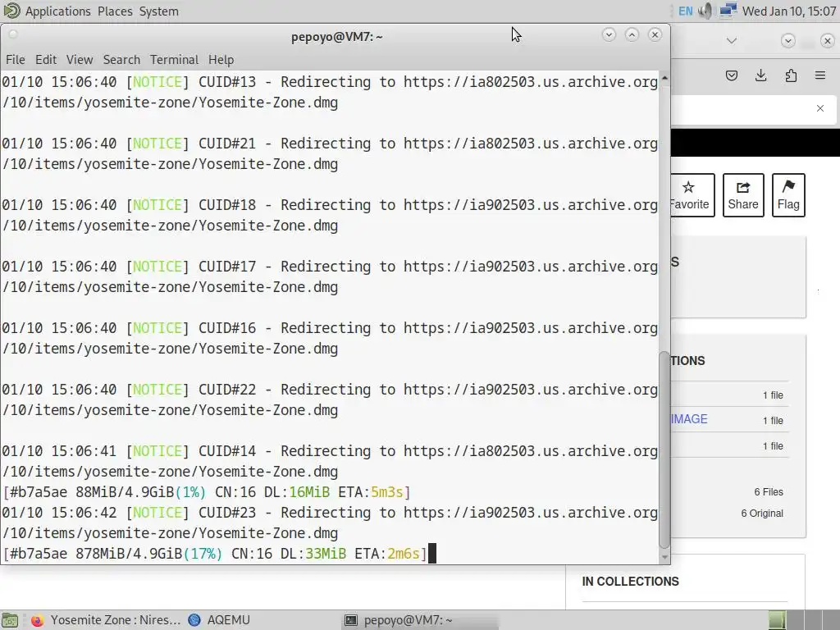The height and width of the screenshot is (630, 840).
Task: Click the CUID#23 redirect notice line
Action: pyautogui.click(x=330, y=523)
